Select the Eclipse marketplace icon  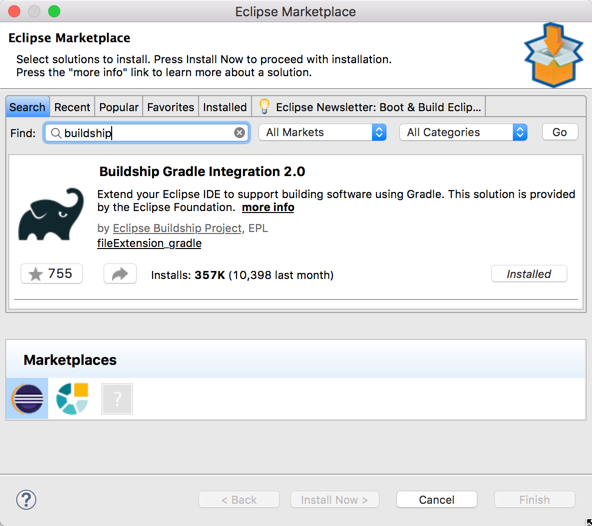coord(27,399)
